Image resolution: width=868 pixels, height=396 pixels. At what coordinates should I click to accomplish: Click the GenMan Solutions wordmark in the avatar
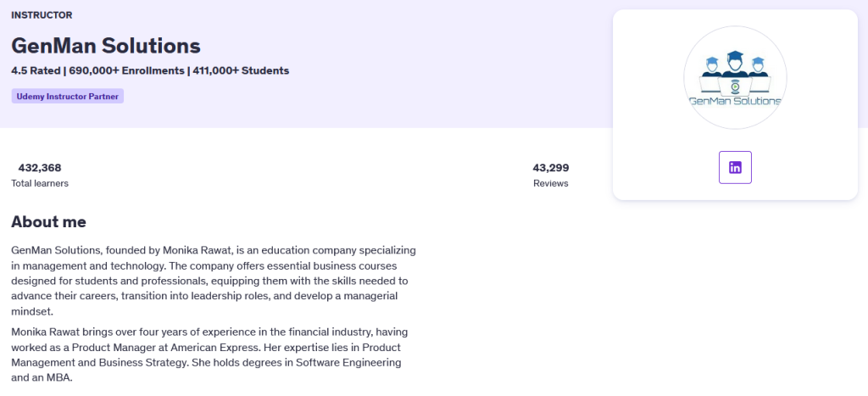pos(735,102)
